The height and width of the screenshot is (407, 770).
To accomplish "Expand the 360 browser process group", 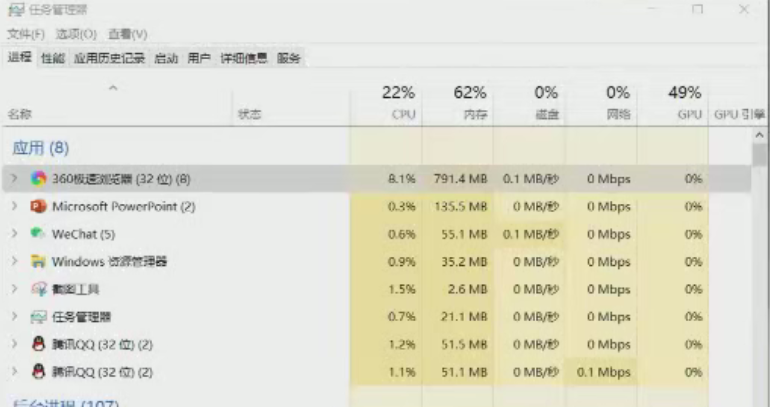I will [x=14, y=179].
